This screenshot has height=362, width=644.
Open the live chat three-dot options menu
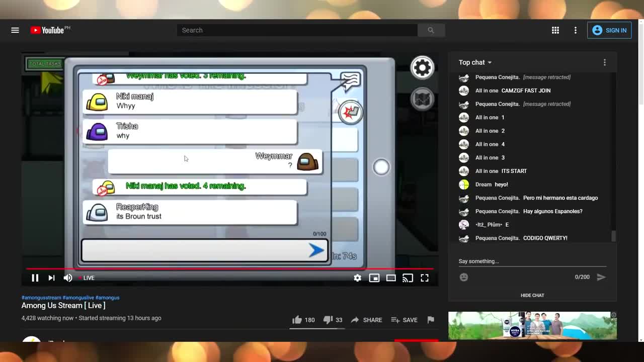pyautogui.click(x=605, y=62)
